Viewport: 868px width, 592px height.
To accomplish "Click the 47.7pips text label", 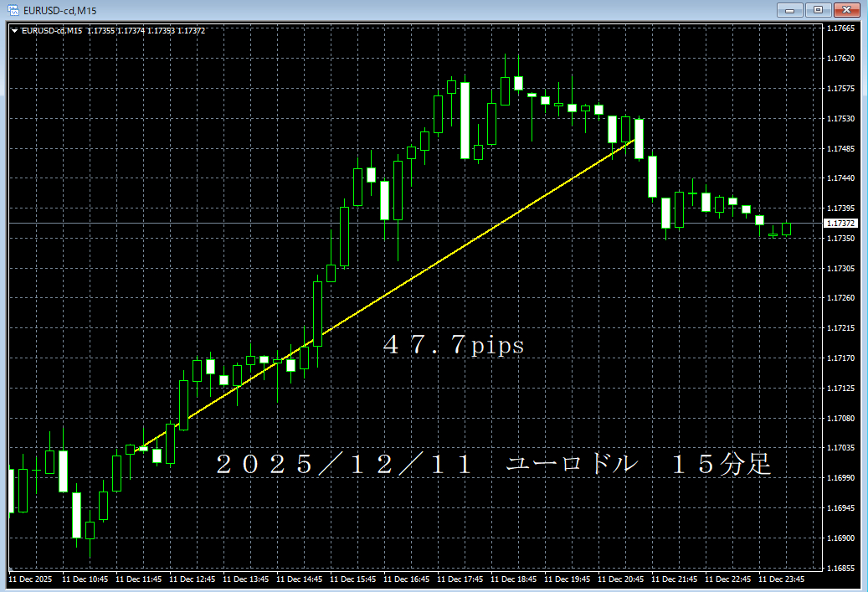I will (x=454, y=344).
